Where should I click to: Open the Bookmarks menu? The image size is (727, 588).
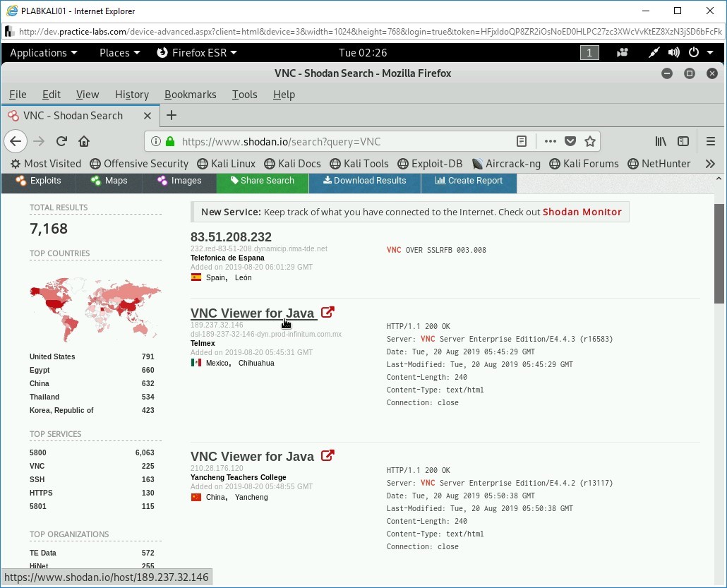pos(191,94)
